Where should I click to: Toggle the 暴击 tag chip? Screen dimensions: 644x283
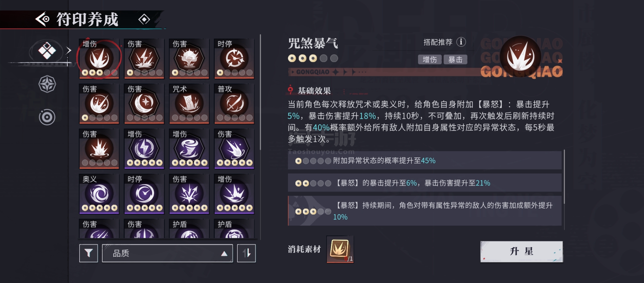pos(455,59)
